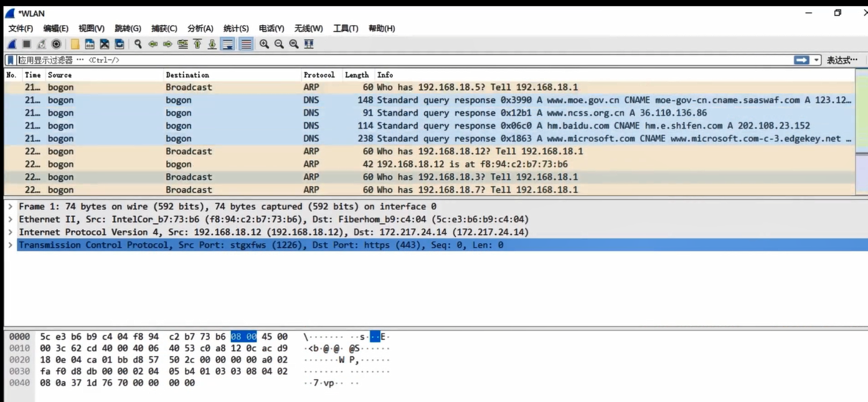868x402 pixels.
Task: Expand Transmission Control Protocol row
Action: [x=11, y=245]
